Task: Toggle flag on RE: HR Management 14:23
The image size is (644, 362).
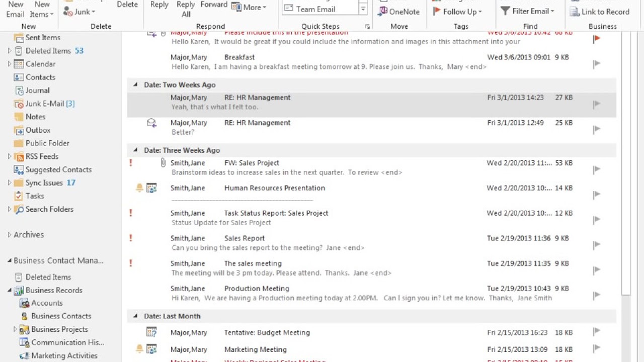Action: [597, 104]
